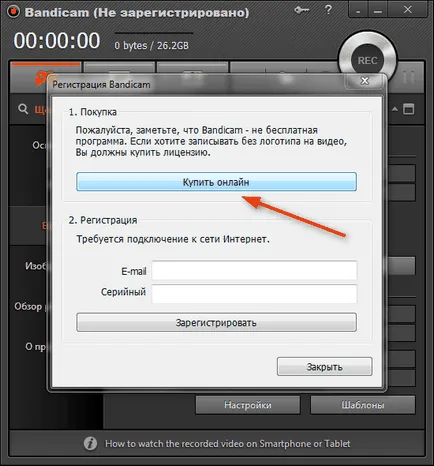
Task: Open help with the question mark icon
Action: pos(328,10)
